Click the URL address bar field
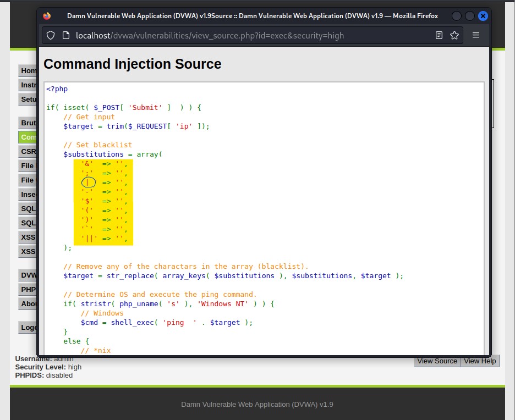This screenshot has width=515, height=420. click(252, 35)
